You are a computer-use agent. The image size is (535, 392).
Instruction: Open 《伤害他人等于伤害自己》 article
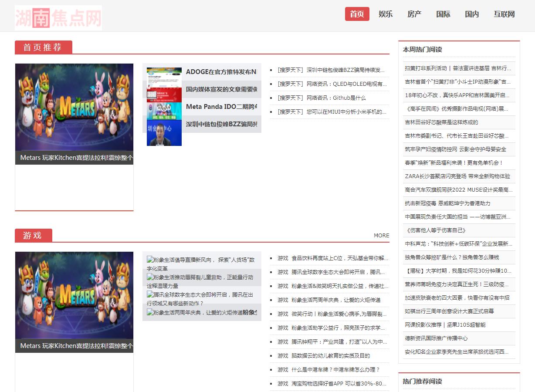436,230
